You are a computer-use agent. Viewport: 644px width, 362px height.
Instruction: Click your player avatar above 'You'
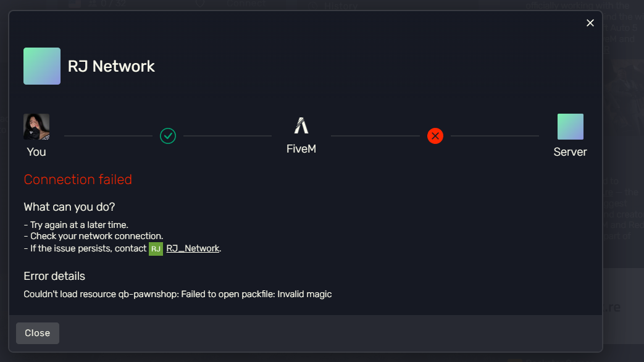pyautogui.click(x=36, y=127)
